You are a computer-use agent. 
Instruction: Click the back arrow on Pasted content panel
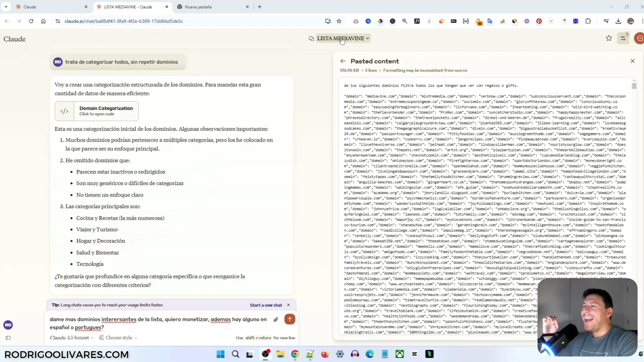coord(343,61)
